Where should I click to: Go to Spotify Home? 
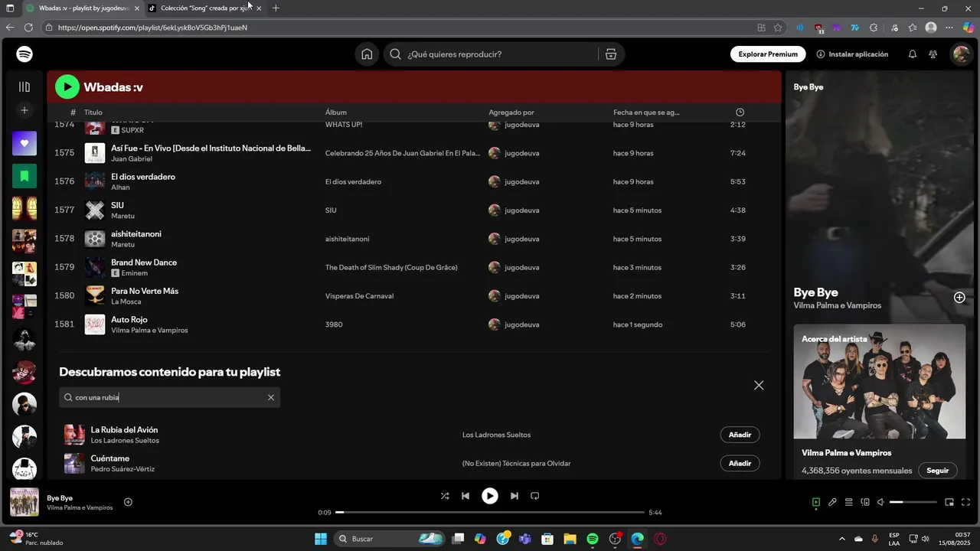(367, 54)
